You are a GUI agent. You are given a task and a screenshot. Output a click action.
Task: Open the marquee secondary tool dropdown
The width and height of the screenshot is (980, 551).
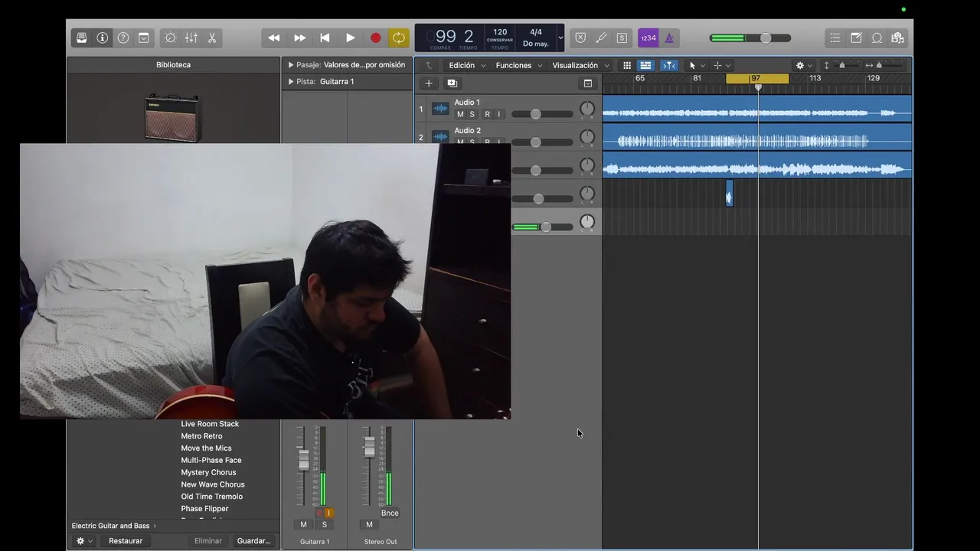click(x=722, y=65)
